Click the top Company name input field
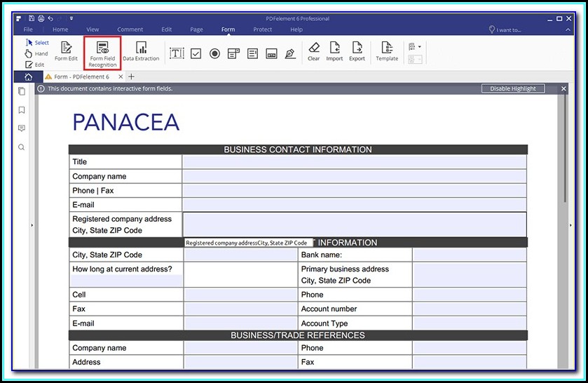 (355, 177)
